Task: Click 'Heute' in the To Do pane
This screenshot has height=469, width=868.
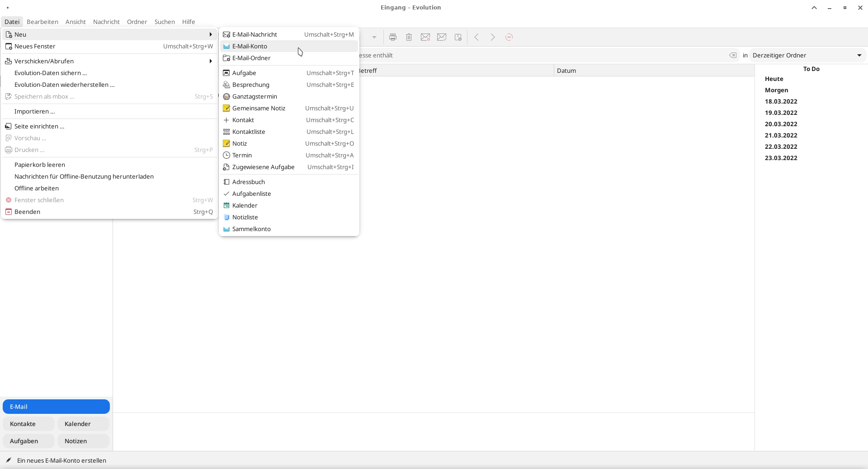Action: (774, 79)
